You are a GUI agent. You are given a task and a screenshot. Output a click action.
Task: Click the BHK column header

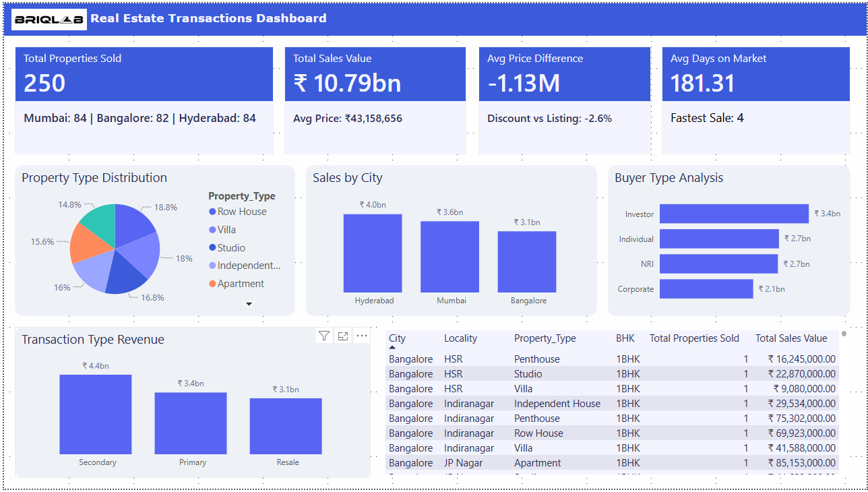point(625,338)
